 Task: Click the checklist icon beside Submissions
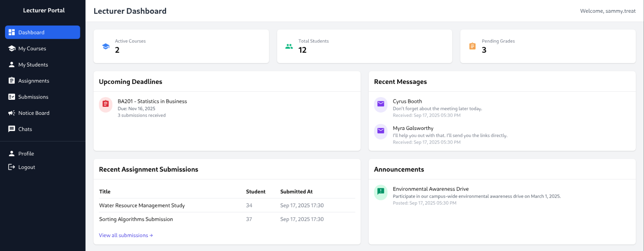(12, 97)
